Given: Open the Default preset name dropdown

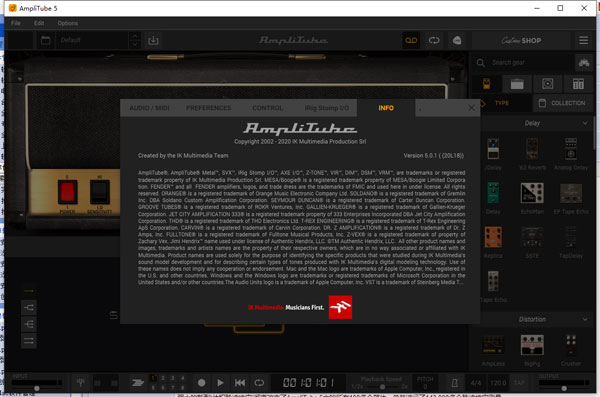Looking at the screenshot, I should [93, 40].
